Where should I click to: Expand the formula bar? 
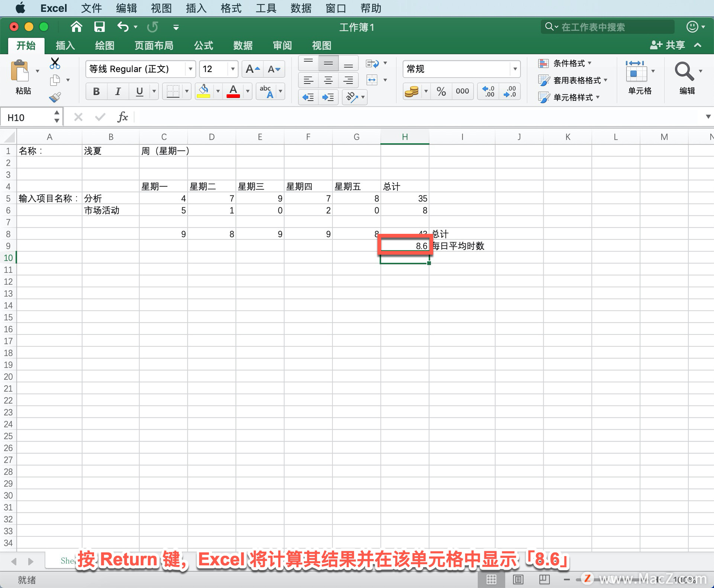[708, 117]
